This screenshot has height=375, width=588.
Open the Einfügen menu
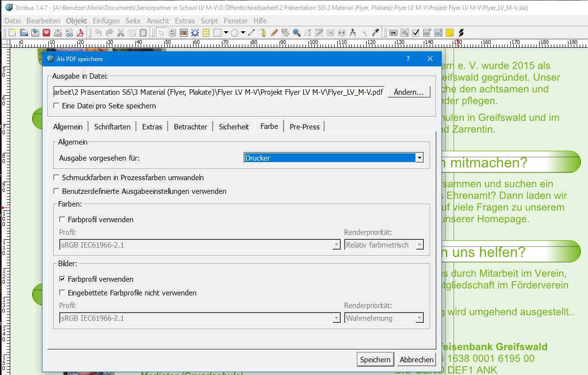(x=106, y=21)
